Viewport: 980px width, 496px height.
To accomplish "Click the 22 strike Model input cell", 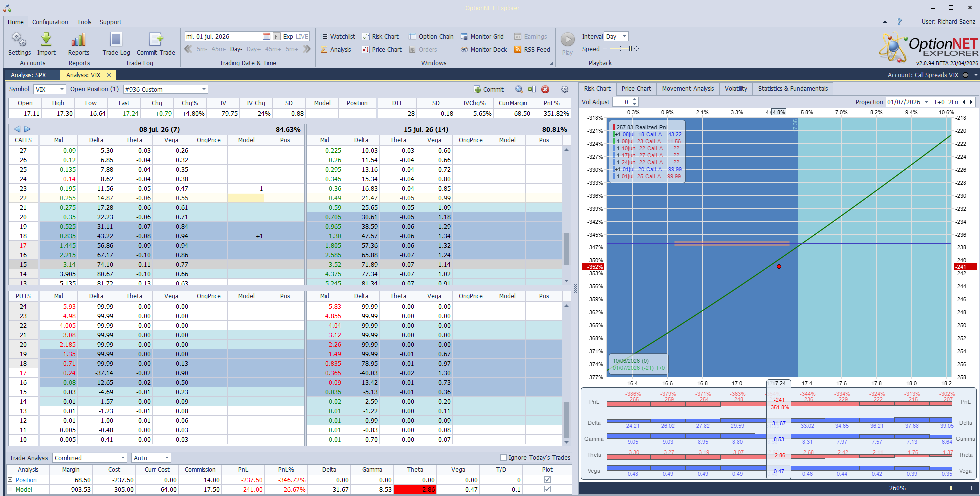I will click(246, 198).
